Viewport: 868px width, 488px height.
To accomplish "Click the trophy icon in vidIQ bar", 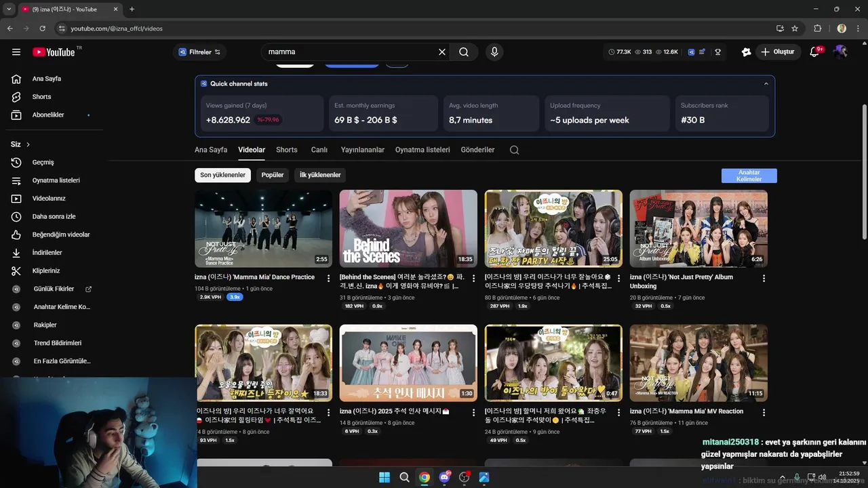I will click(x=717, y=52).
